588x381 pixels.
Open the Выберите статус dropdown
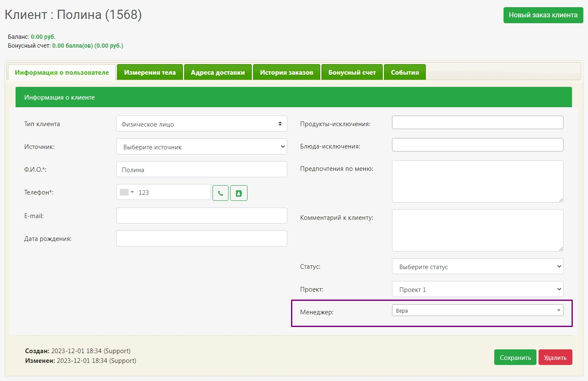click(x=477, y=267)
